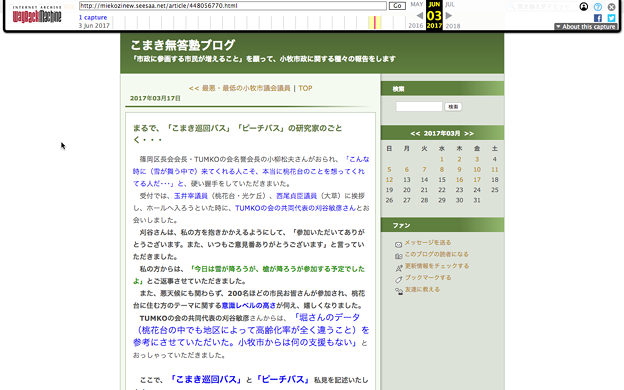
Task: Expand About this capture
Action: pyautogui.click(x=585, y=27)
